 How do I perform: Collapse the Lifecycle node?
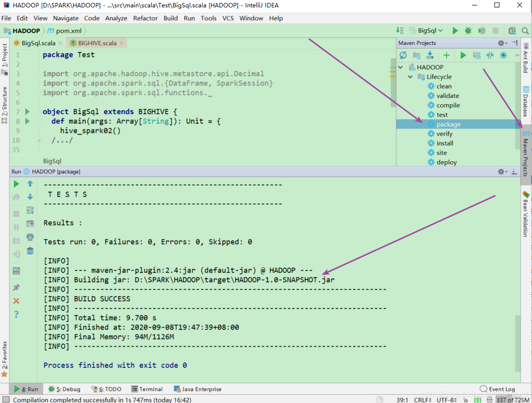tap(410, 77)
